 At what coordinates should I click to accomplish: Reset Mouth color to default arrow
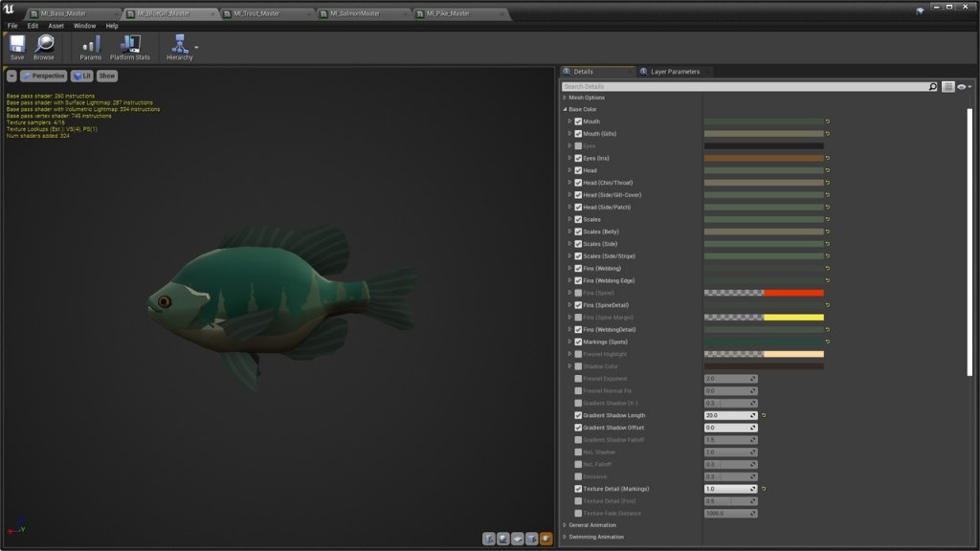(x=828, y=121)
